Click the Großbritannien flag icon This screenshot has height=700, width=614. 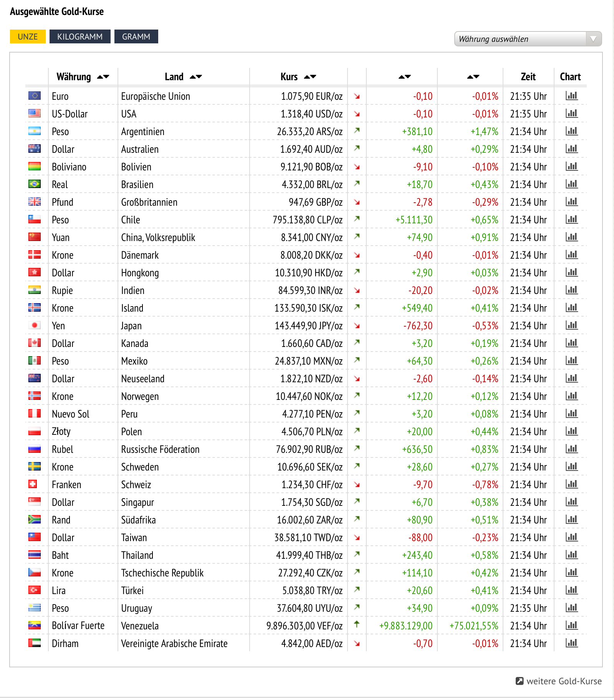click(x=35, y=201)
